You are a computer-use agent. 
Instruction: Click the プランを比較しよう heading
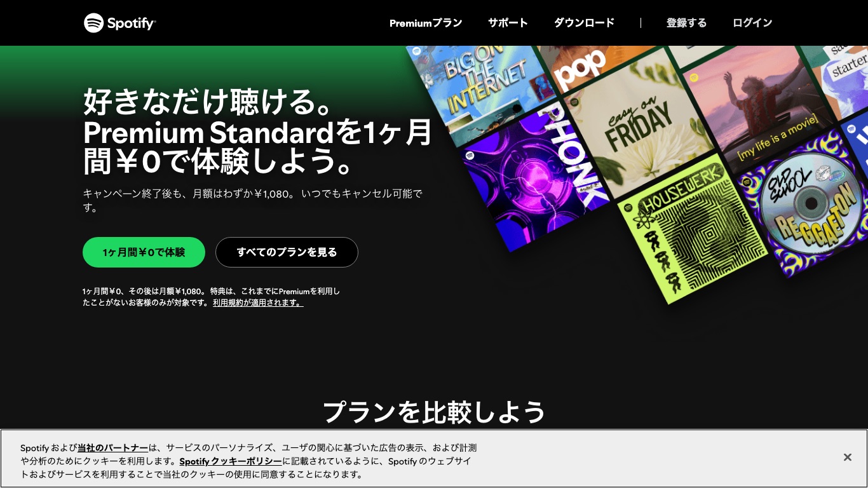click(x=434, y=412)
